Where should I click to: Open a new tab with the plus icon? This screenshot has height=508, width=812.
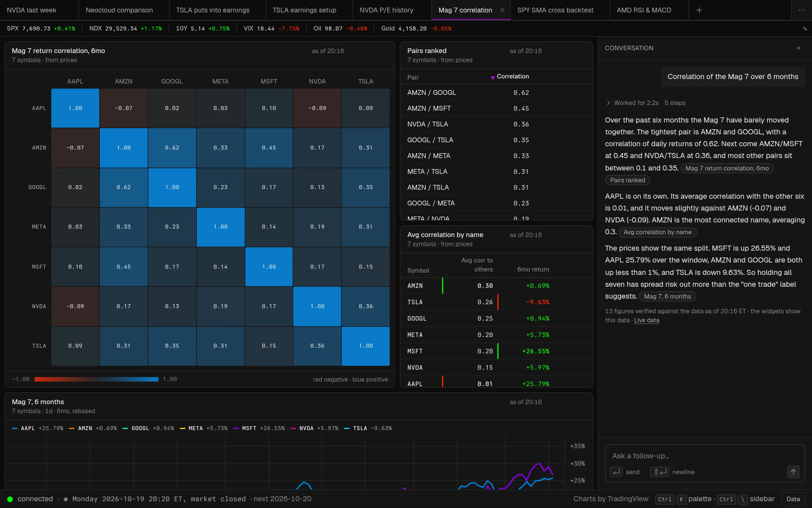coord(699,10)
